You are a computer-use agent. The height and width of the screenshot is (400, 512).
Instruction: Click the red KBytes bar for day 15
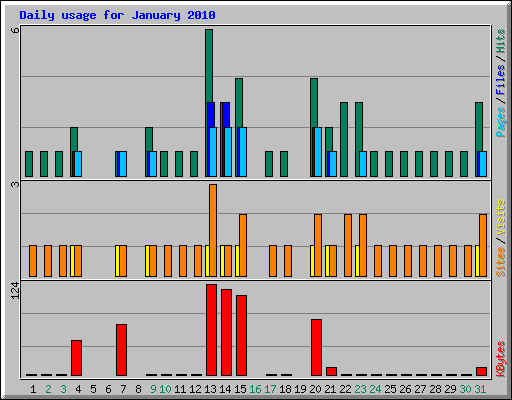point(241,335)
